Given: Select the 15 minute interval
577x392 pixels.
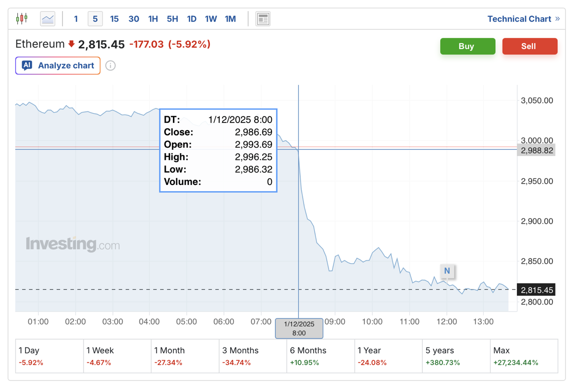Looking at the screenshot, I should [114, 19].
